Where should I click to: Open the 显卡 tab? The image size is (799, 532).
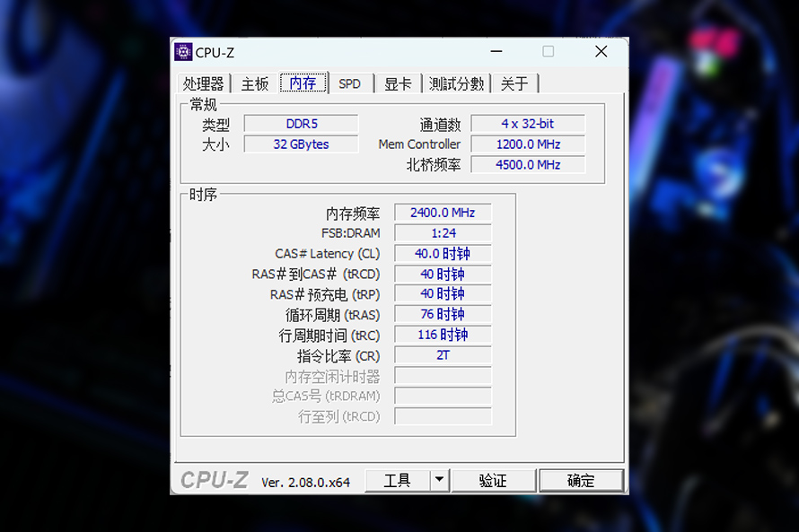pyautogui.click(x=398, y=83)
